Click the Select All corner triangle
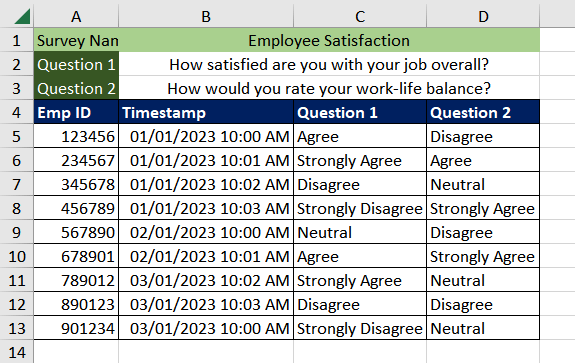This screenshot has height=363, width=575. [x=22, y=16]
